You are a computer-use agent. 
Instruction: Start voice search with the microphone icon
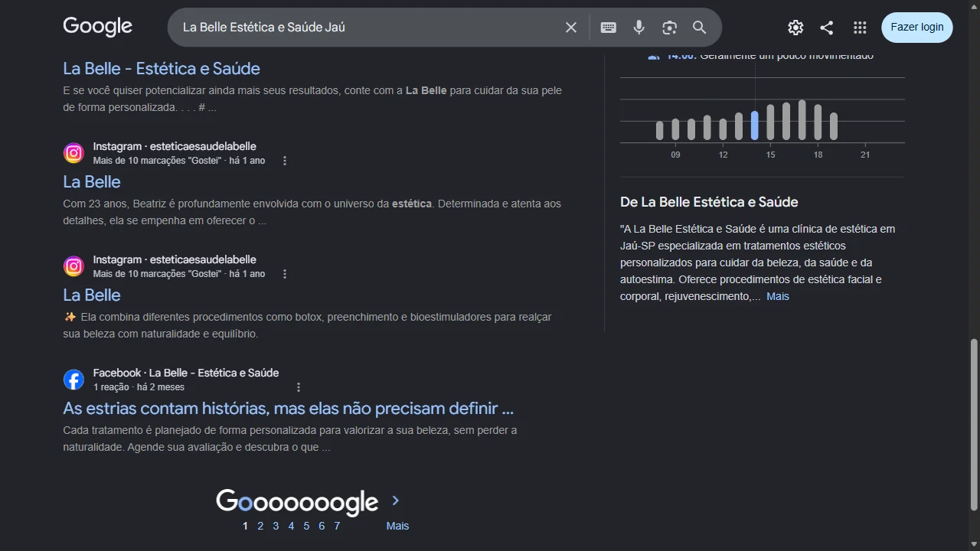[x=639, y=28]
